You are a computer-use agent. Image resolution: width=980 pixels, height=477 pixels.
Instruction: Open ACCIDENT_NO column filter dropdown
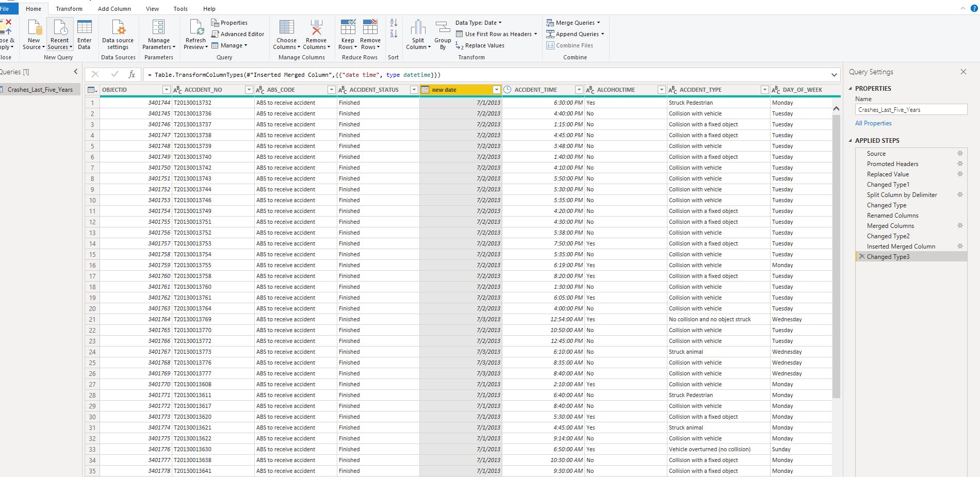tap(249, 90)
